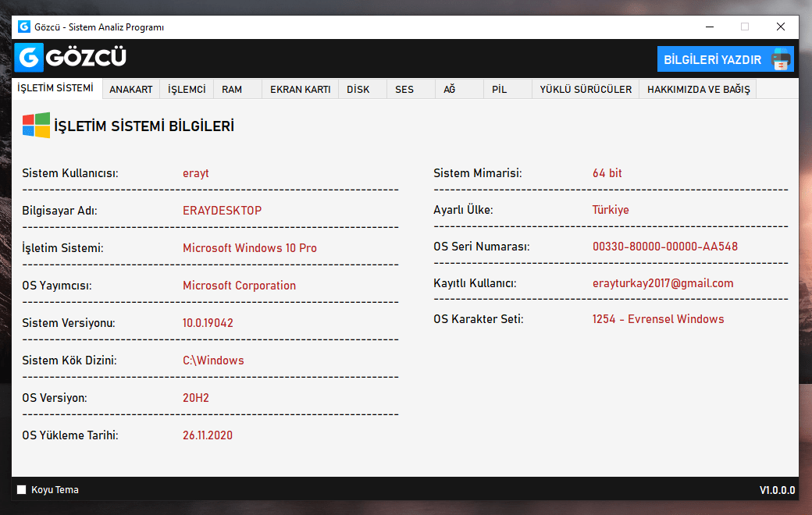Click the Bilgisayar Adı label
The width and height of the screenshot is (812, 515).
(59, 211)
